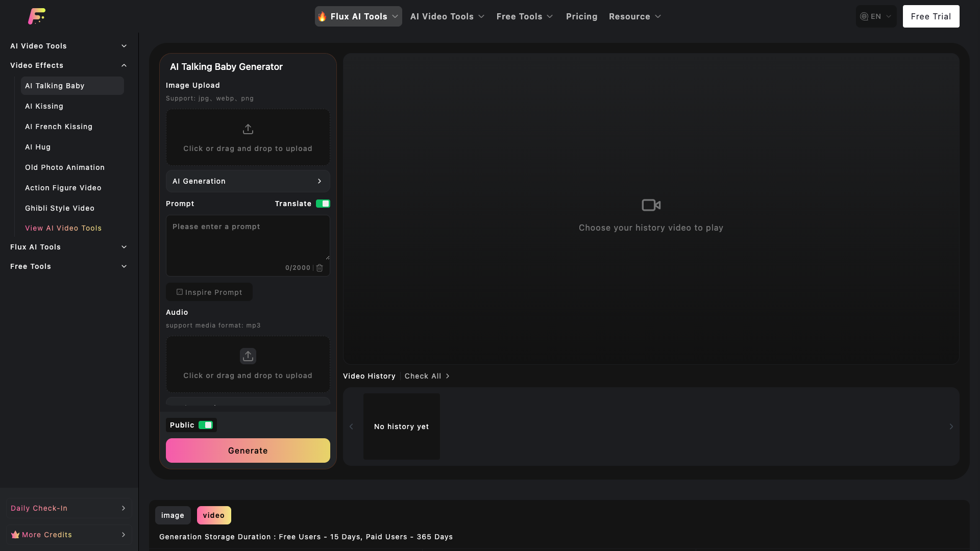Select AI Talking Baby in sidebar
The image size is (980, 551).
[x=72, y=86]
